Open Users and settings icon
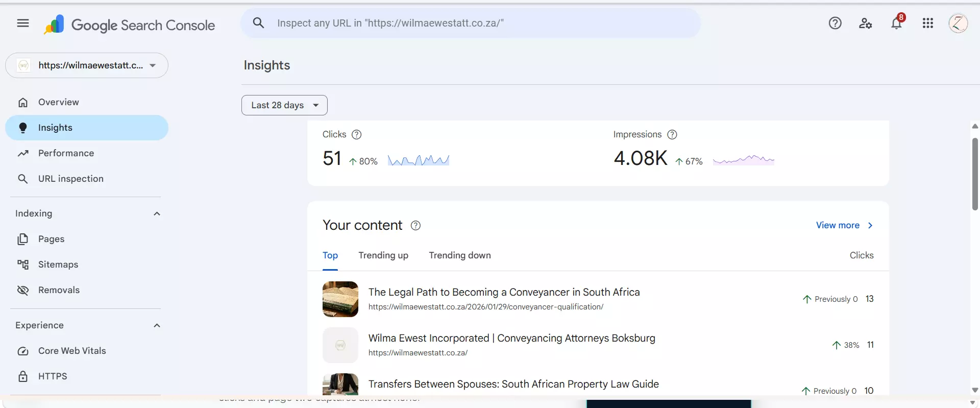This screenshot has width=980, height=408. (x=866, y=23)
